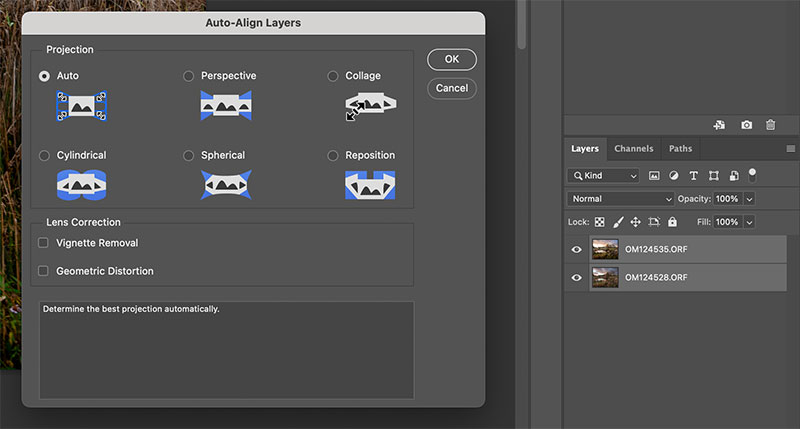Viewport: 800px width, 429px height.
Task: Select the Spherical projection radio button
Action: click(x=188, y=156)
